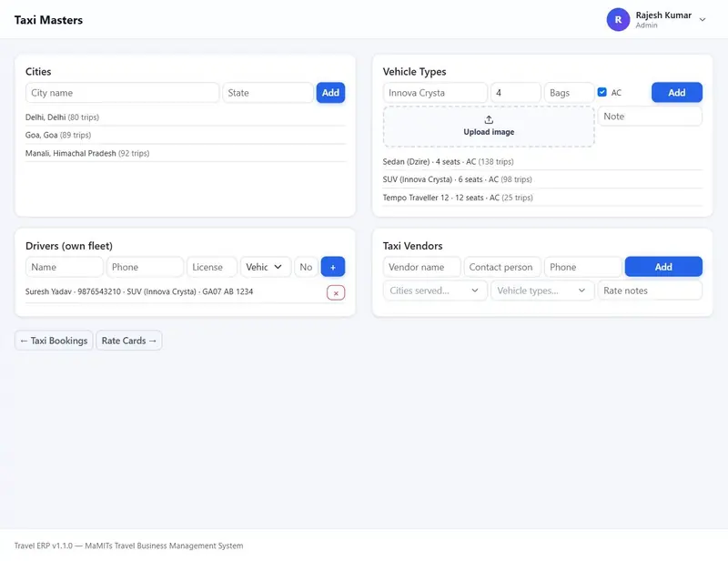Toggle the AC checkbox
Viewport: 728px width, 561px height.
[602, 92]
